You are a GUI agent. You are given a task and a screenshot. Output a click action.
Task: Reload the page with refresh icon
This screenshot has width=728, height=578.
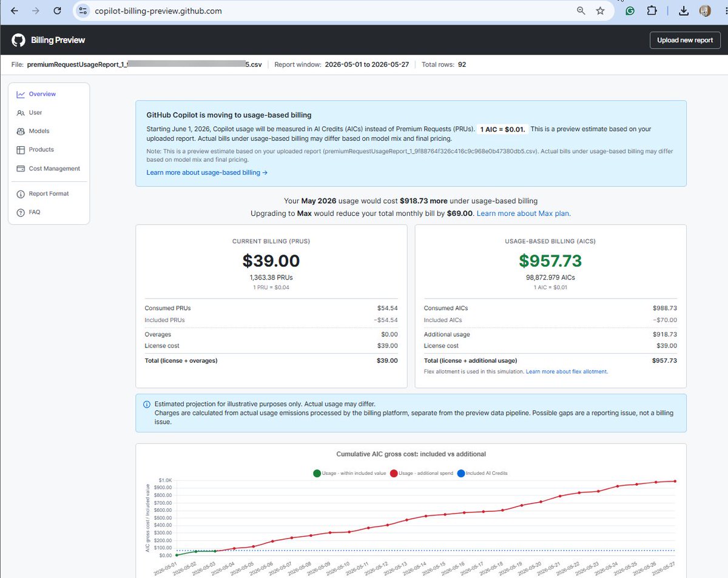click(x=57, y=11)
